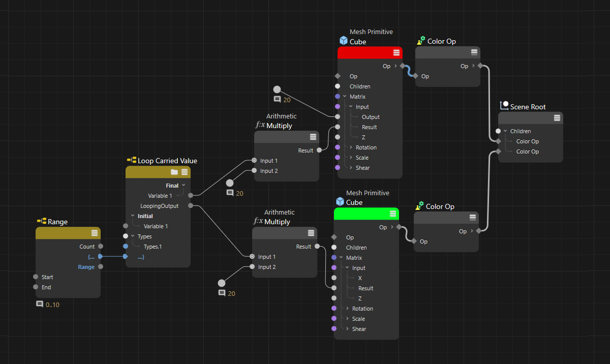Expand Rotation on the red Cube node
Image resolution: width=610 pixels, height=364 pixels.
click(x=351, y=147)
